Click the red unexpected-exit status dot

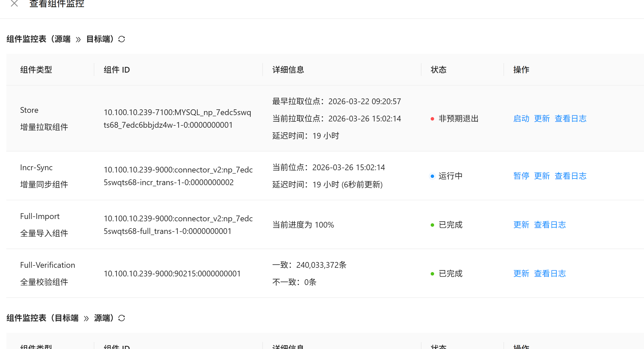click(432, 119)
